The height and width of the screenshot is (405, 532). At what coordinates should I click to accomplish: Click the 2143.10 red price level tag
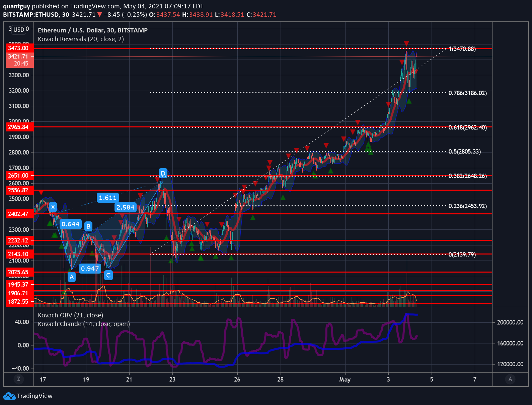19,254
